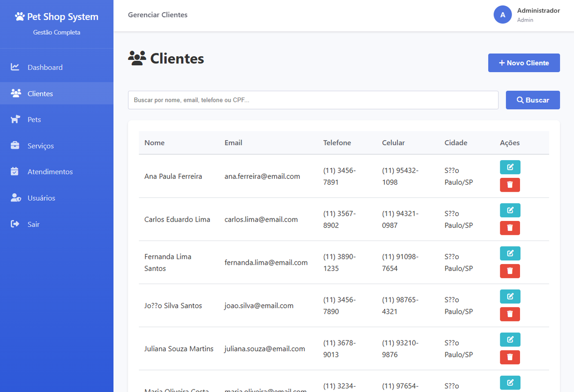Click Sair to log out
The height and width of the screenshot is (392, 574).
pyautogui.click(x=57, y=224)
